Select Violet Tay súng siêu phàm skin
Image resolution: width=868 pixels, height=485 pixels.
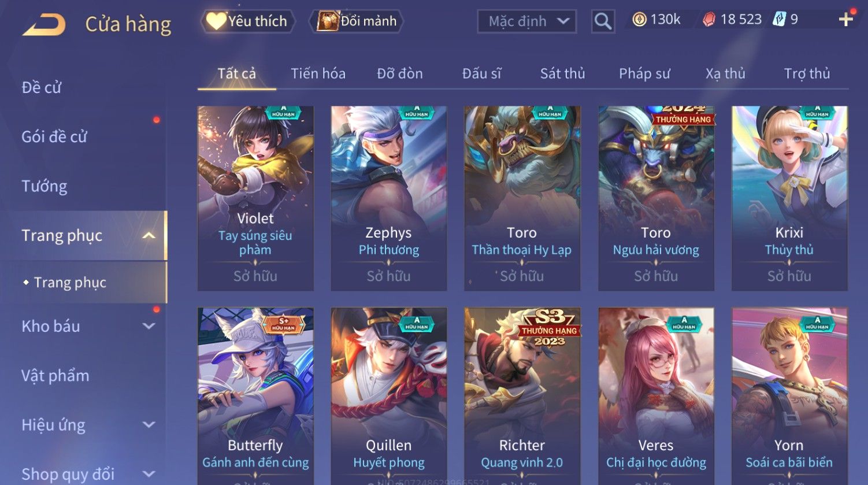click(x=255, y=198)
